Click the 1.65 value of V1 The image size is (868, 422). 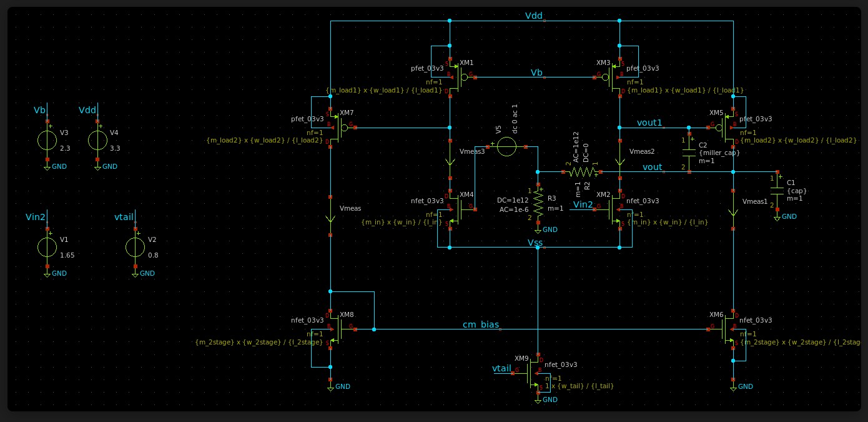click(67, 256)
